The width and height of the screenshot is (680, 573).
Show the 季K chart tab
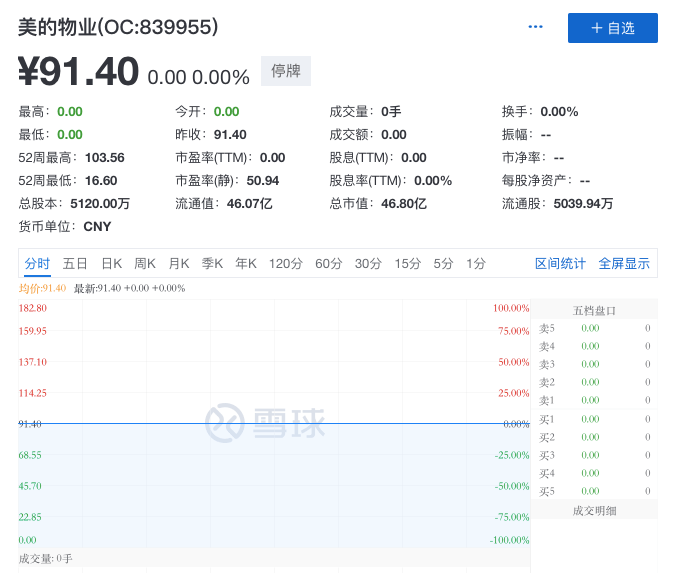[212, 263]
